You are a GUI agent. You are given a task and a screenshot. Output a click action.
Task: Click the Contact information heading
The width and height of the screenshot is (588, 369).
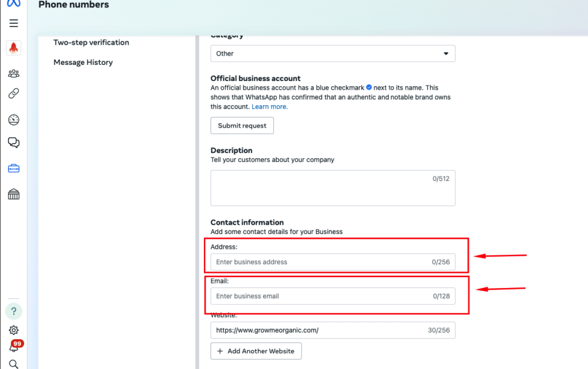[247, 222]
